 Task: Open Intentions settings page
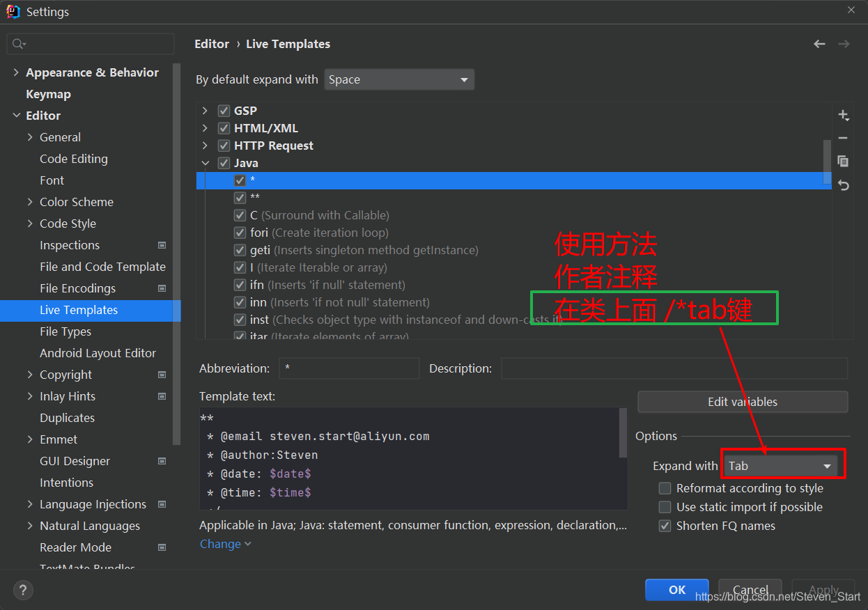(66, 483)
